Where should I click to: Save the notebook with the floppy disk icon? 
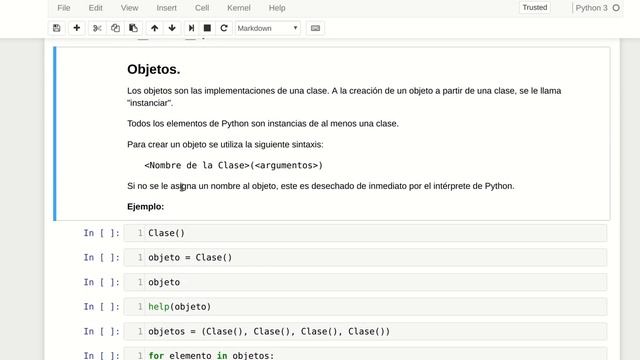point(57,28)
